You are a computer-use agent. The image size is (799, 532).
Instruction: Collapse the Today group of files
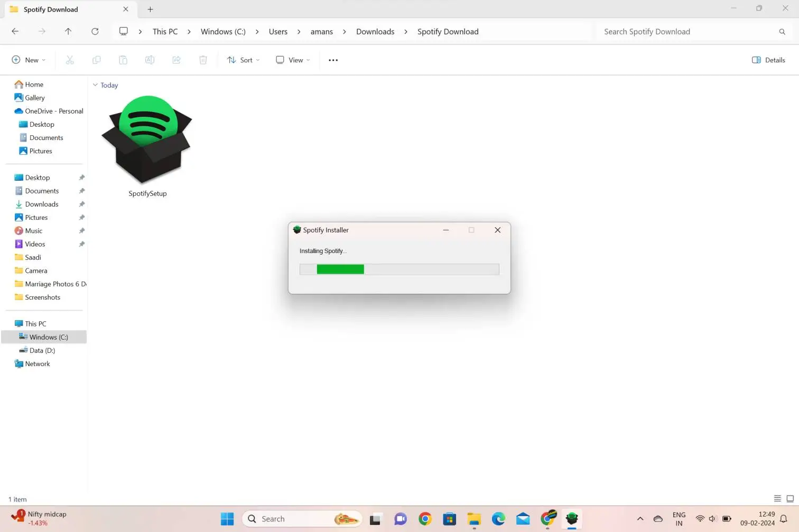coord(95,85)
